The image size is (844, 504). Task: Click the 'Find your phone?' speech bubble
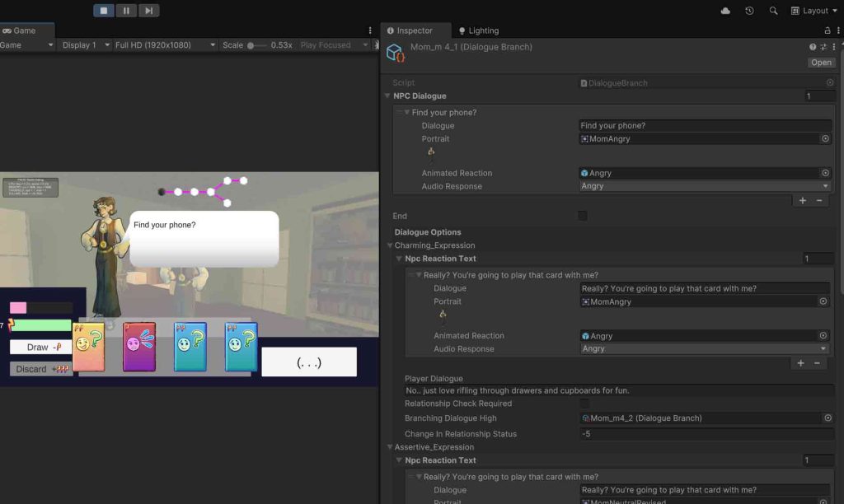(204, 239)
